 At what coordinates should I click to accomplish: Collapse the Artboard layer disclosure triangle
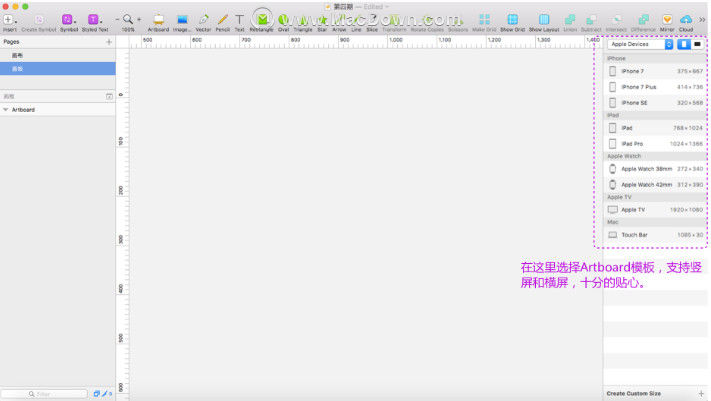pos(5,110)
